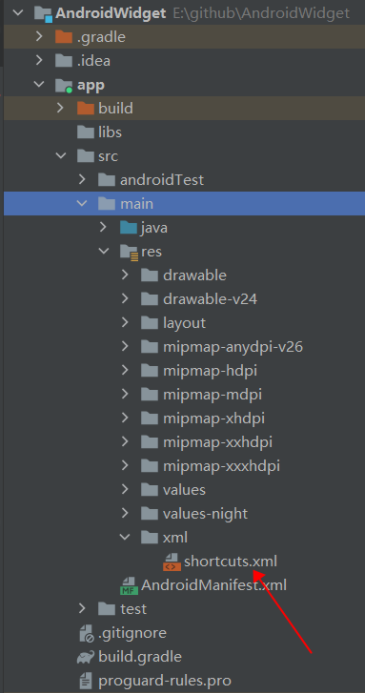Select the mipmap-xxxhdpi folder label
Image resolution: width=365 pixels, height=693 pixels.
click(x=221, y=466)
